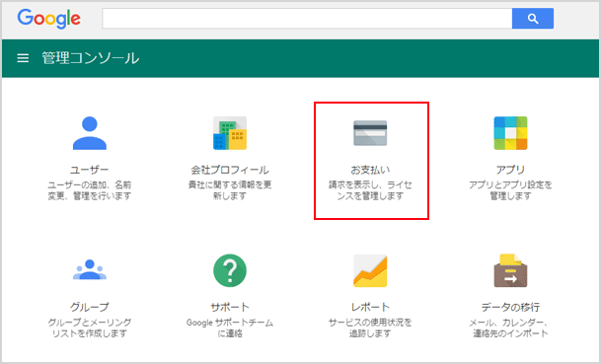Click the ユーザー title link

click(90, 170)
